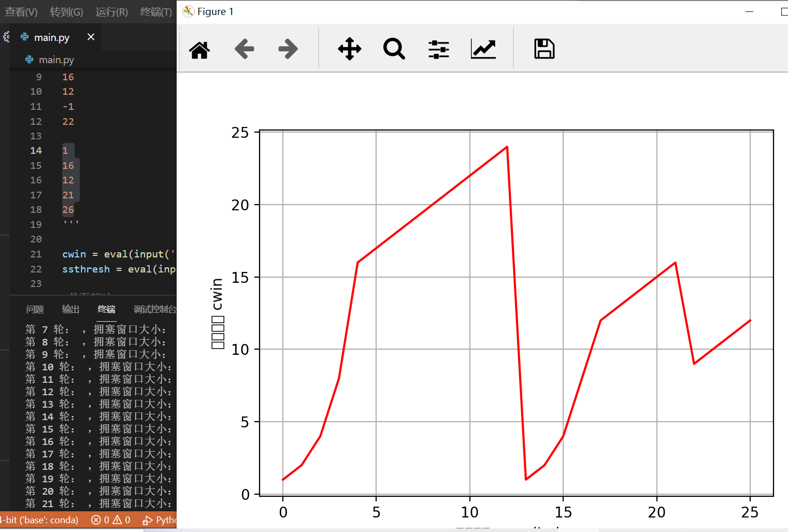Minimize the Figure 1 window
This screenshot has width=788, height=532.
[749, 11]
